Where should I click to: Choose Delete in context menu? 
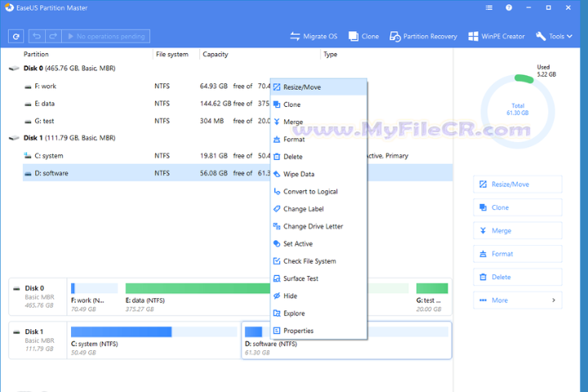point(318,157)
